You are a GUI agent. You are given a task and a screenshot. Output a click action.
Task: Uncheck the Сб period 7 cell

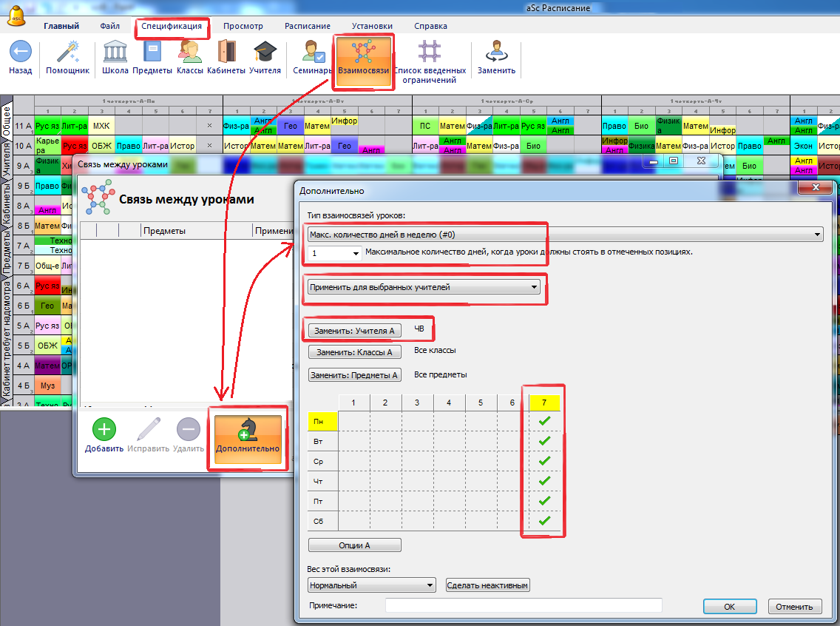(x=545, y=521)
